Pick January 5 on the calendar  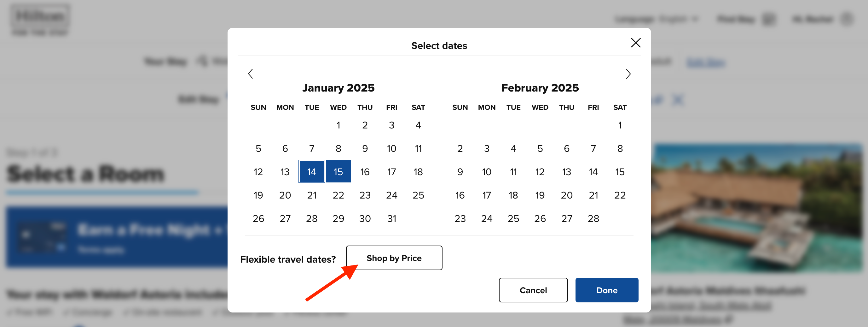[x=258, y=148]
